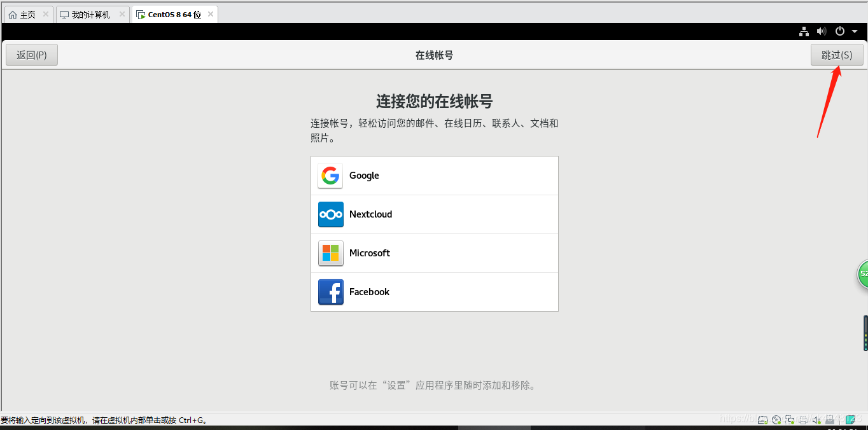Click the Microsoft logo icon

click(x=330, y=253)
